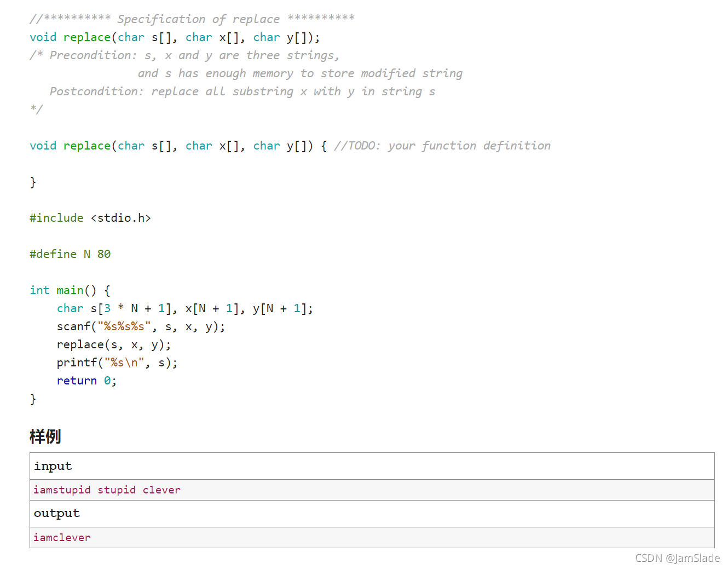Click the 'replace(s, x, y);' call line
Image resolution: width=728 pixels, height=569 pixels.
114,344
